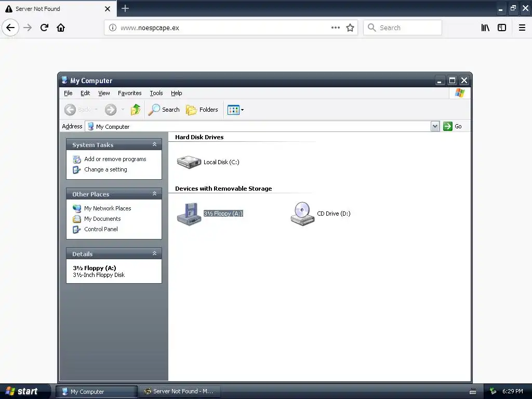Screen dimensions: 532x399
Task: Click the keyboard icon in taskbar
Action: tap(473, 392)
